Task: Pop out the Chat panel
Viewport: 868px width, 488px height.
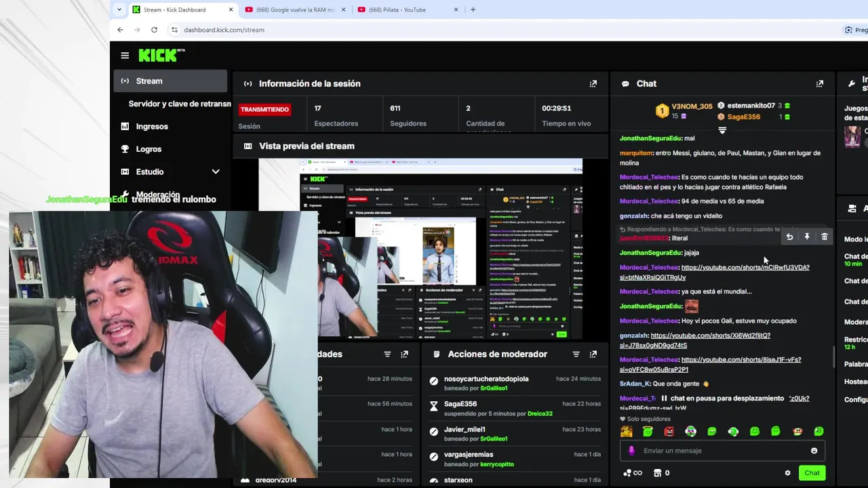Action: coord(820,84)
